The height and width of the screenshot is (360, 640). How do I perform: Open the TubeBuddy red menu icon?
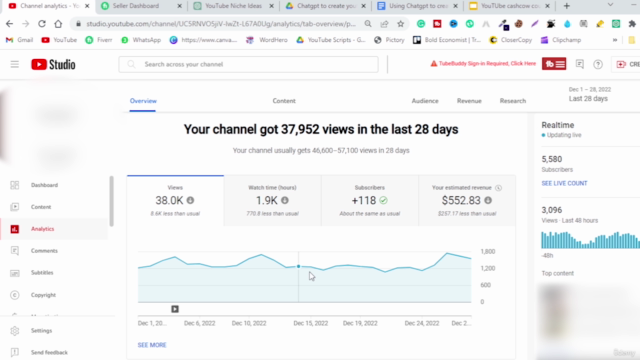[x=554, y=64]
